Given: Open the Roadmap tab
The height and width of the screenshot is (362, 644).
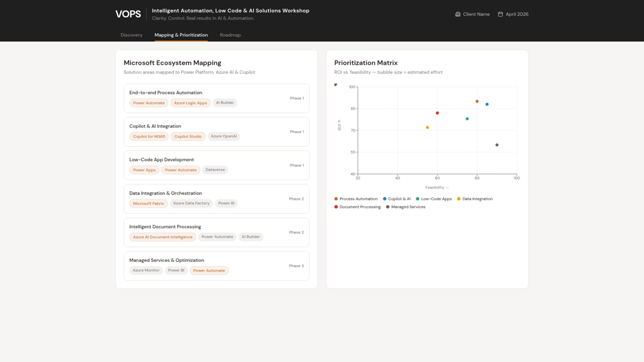Looking at the screenshot, I should [230, 35].
